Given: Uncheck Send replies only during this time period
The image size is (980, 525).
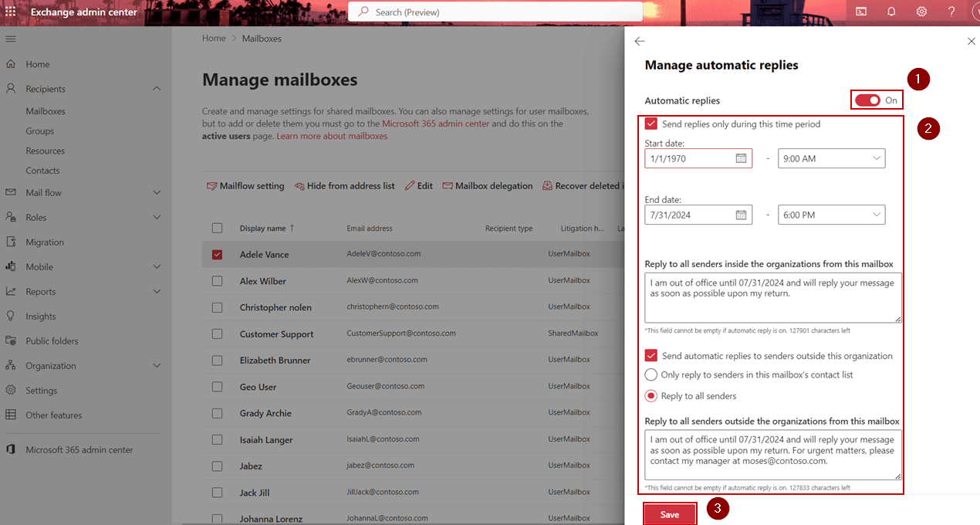Looking at the screenshot, I should tap(651, 124).
